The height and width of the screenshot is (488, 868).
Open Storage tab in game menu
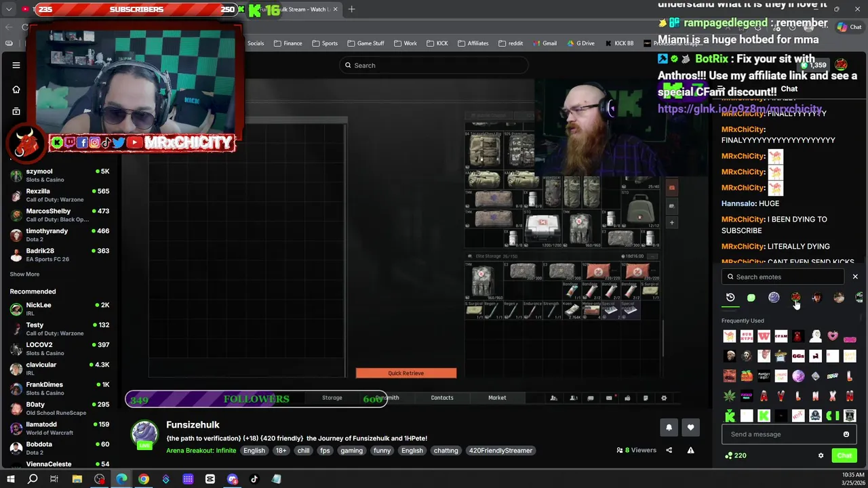332,398
